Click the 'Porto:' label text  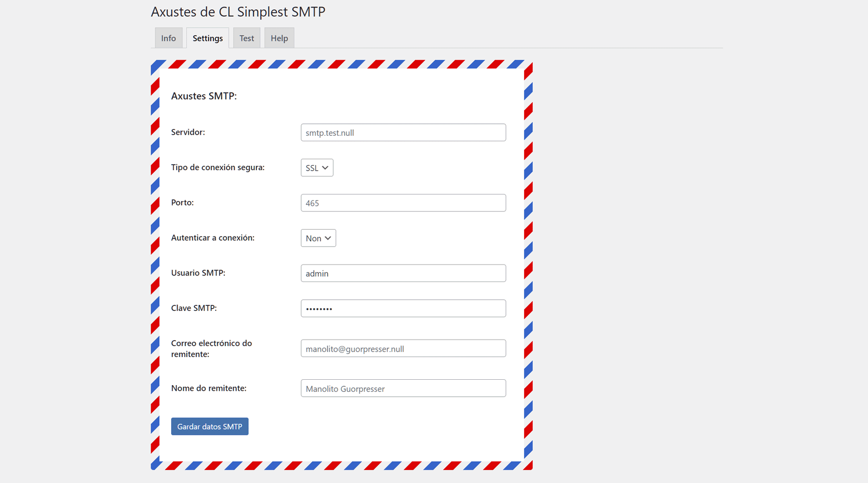point(183,203)
